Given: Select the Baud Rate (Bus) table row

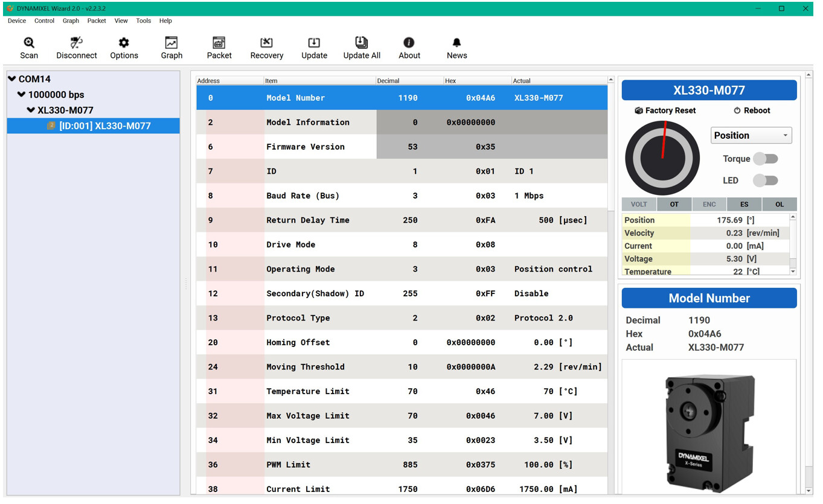Looking at the screenshot, I should click(402, 196).
